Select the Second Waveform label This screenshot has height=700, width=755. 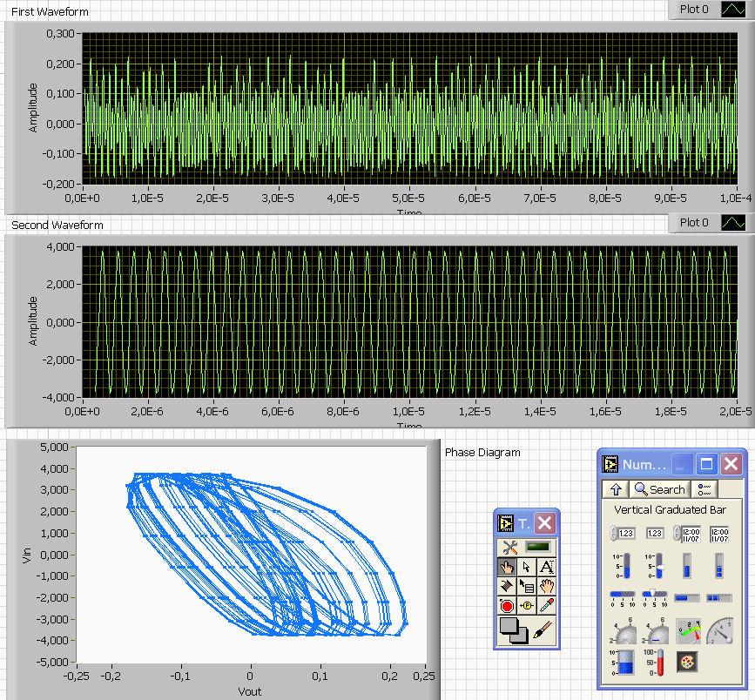point(57,225)
